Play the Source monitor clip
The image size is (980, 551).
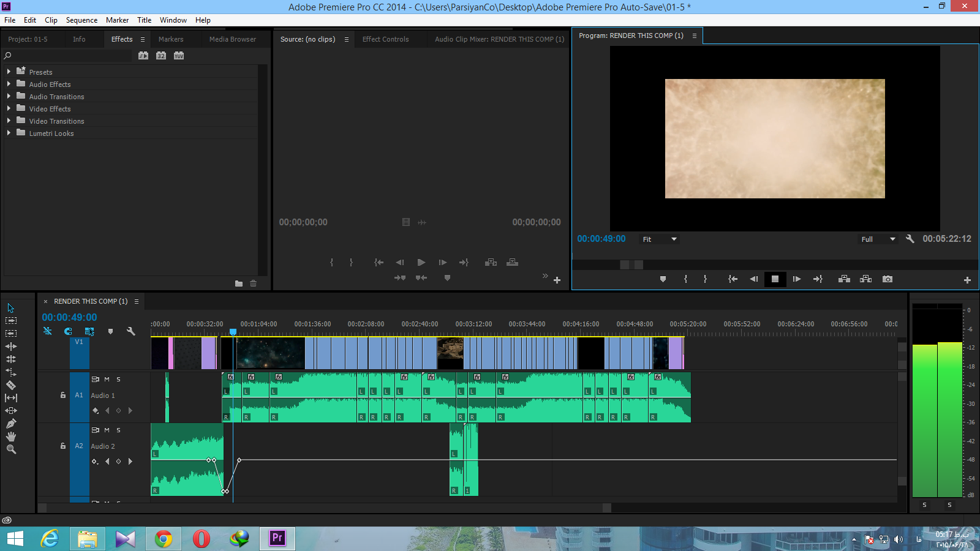coord(421,263)
